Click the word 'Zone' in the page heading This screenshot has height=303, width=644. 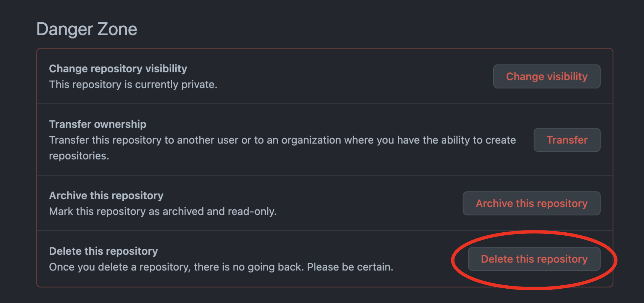coord(117,29)
